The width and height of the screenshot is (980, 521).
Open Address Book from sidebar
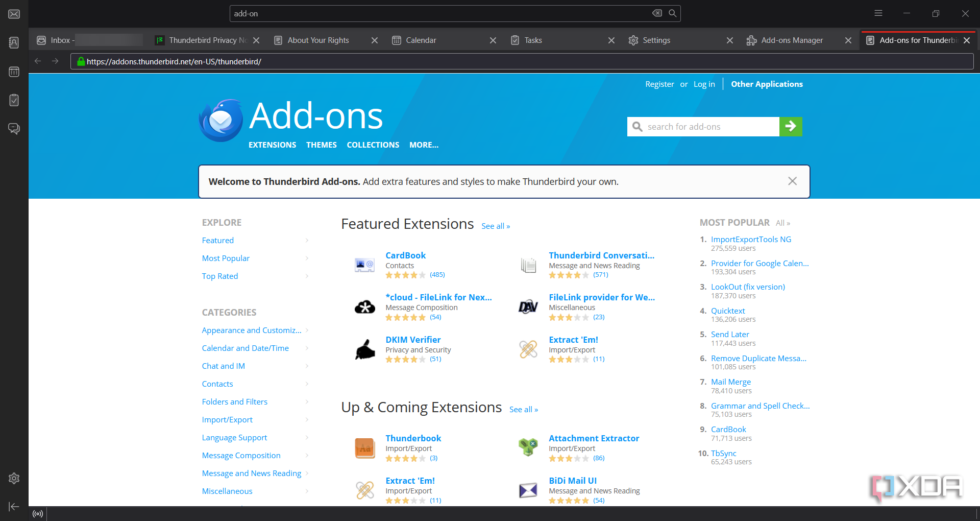14,43
